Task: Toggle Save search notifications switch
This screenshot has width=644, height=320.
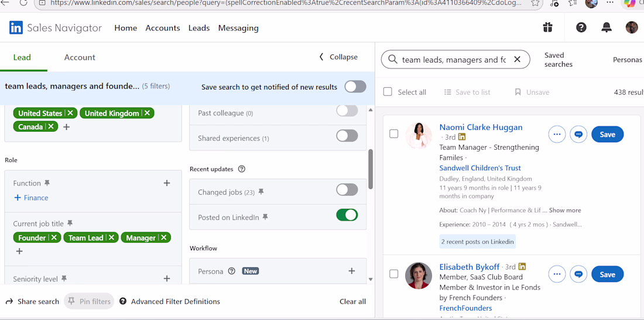Action: [x=355, y=87]
